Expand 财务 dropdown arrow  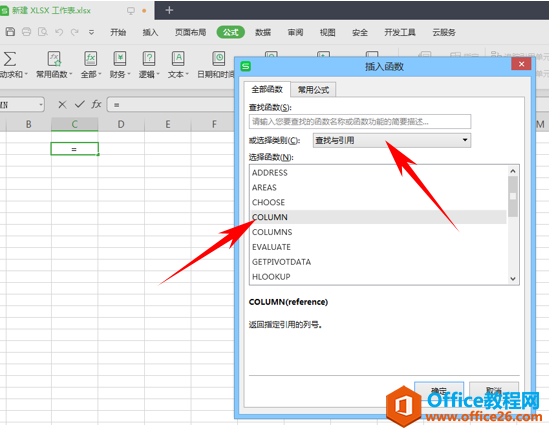(x=129, y=74)
